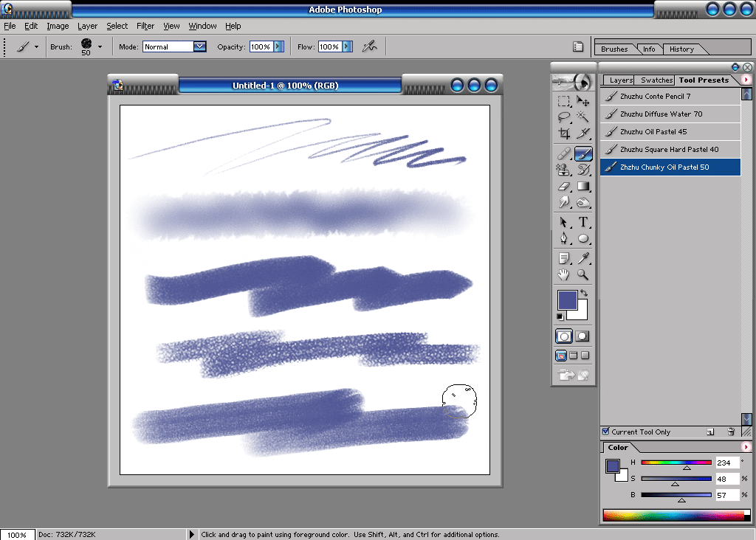Viewport: 756px width, 540px height.
Task: Select Zhuzhu Conte Pencil 7 preset
Action: pos(670,97)
